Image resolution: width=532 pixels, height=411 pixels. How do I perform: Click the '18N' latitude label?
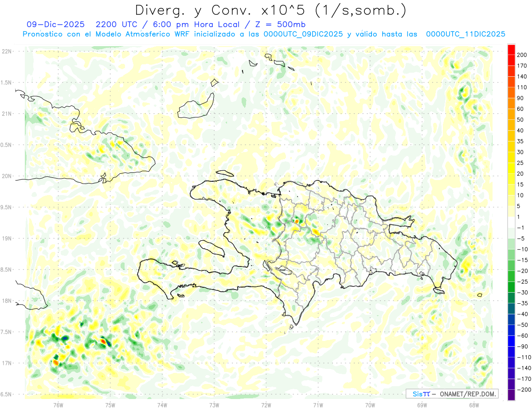[x=7, y=301]
